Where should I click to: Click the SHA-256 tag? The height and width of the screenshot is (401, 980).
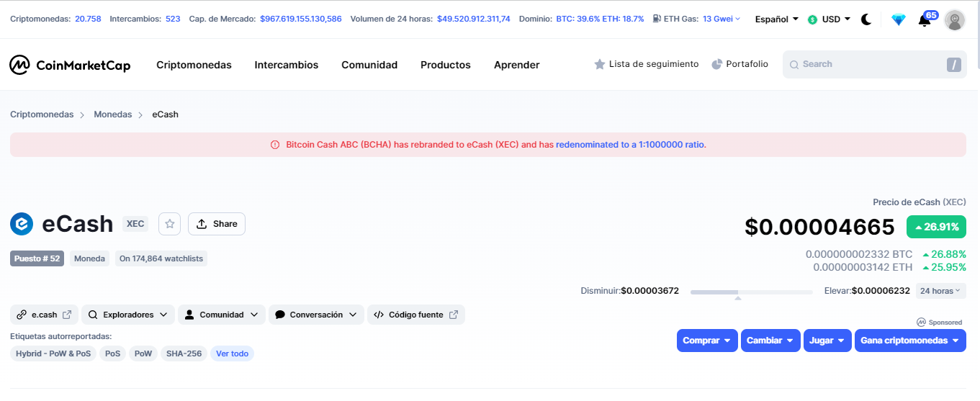pyautogui.click(x=184, y=353)
